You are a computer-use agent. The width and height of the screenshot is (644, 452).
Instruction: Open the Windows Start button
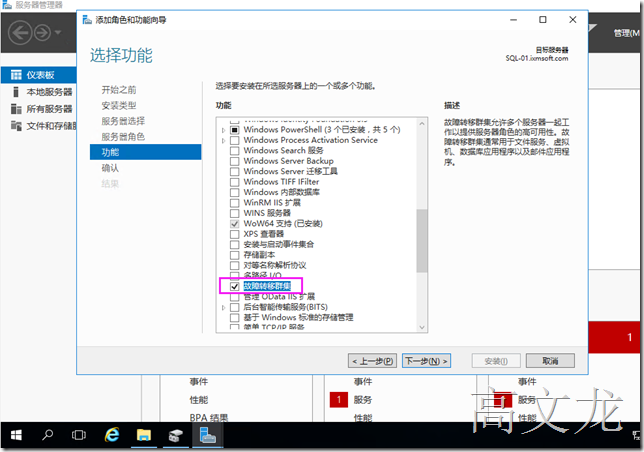(16, 435)
